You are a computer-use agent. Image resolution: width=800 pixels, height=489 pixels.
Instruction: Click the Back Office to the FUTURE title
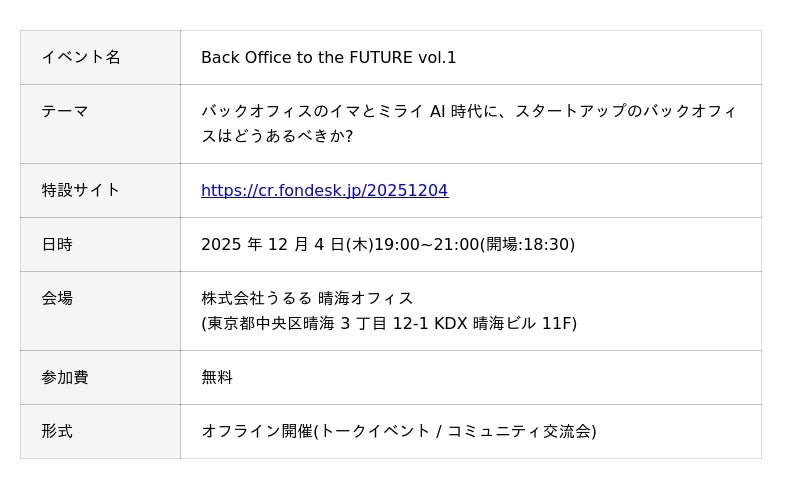coord(328,58)
